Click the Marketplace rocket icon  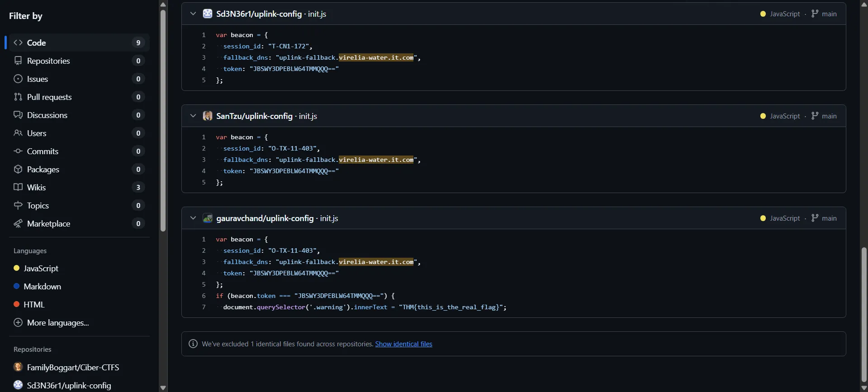18,223
